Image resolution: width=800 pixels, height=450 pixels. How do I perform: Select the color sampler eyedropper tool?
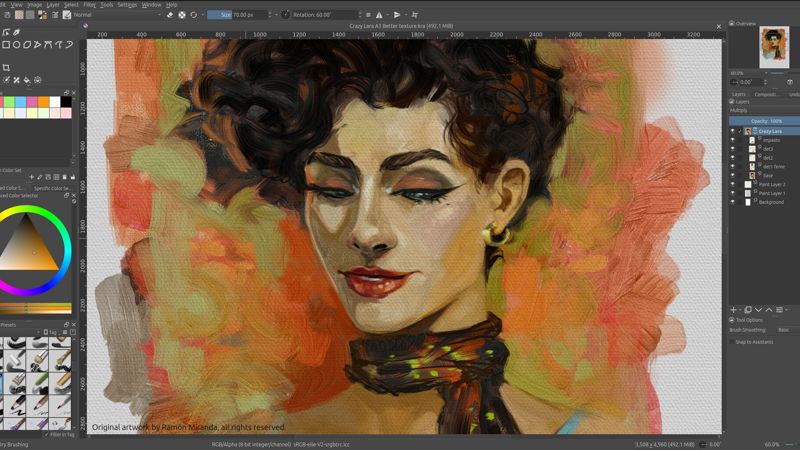coord(6,80)
